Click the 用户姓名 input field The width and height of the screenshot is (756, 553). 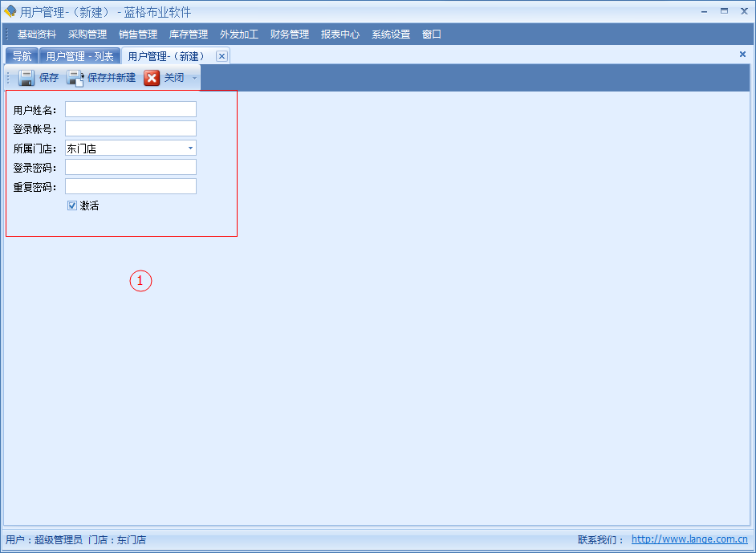coord(131,110)
